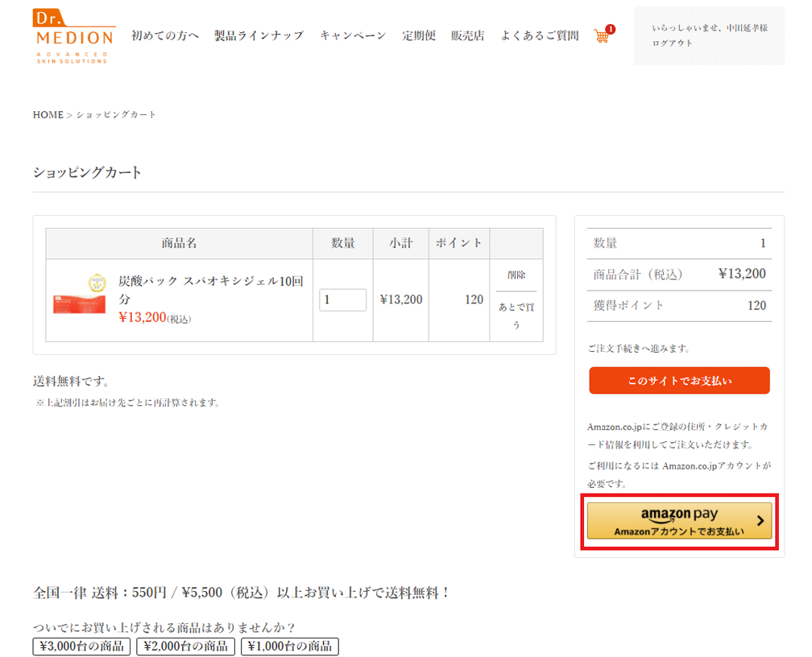Click the 炭酸パック スパオキシジェル product name
The width and height of the screenshot is (812, 657).
[210, 290]
